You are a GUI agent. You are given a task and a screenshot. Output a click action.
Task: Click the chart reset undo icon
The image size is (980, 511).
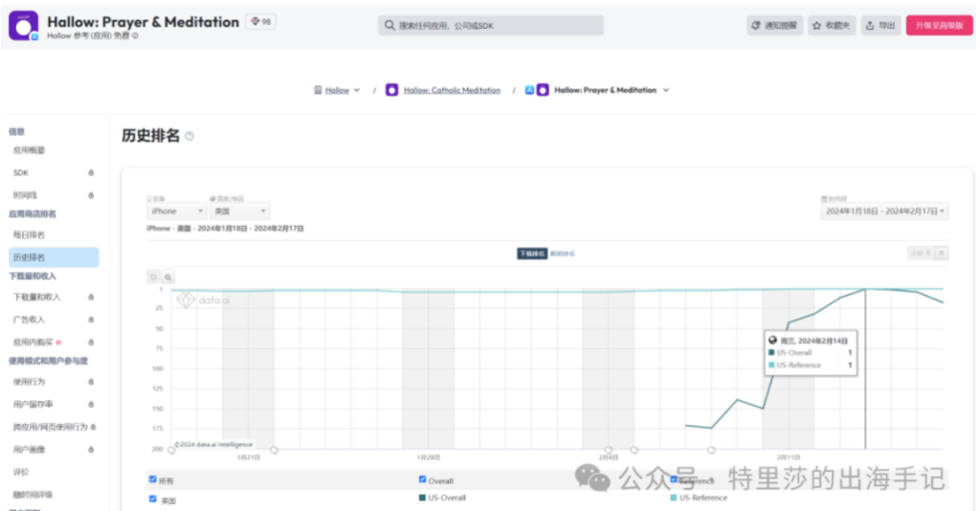point(154,277)
